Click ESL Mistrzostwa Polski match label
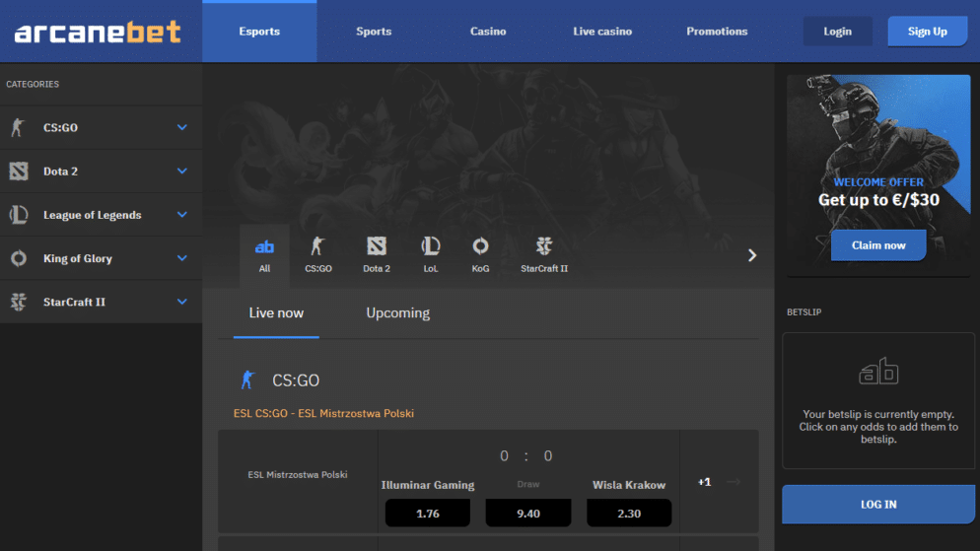This screenshot has height=551, width=980. pos(298,475)
